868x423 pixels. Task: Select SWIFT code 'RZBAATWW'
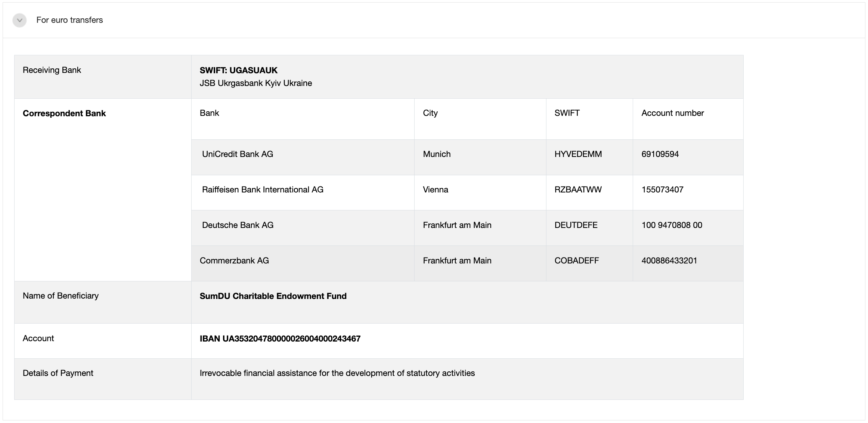click(x=578, y=189)
